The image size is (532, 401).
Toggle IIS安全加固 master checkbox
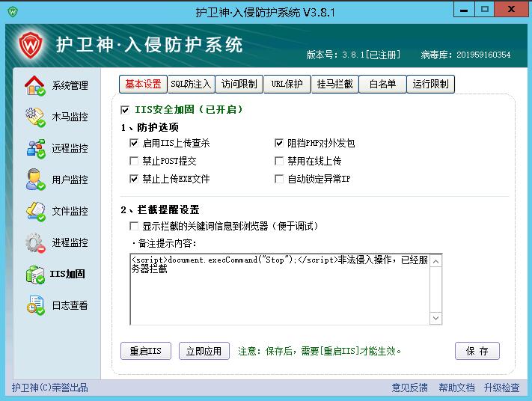tap(125, 110)
